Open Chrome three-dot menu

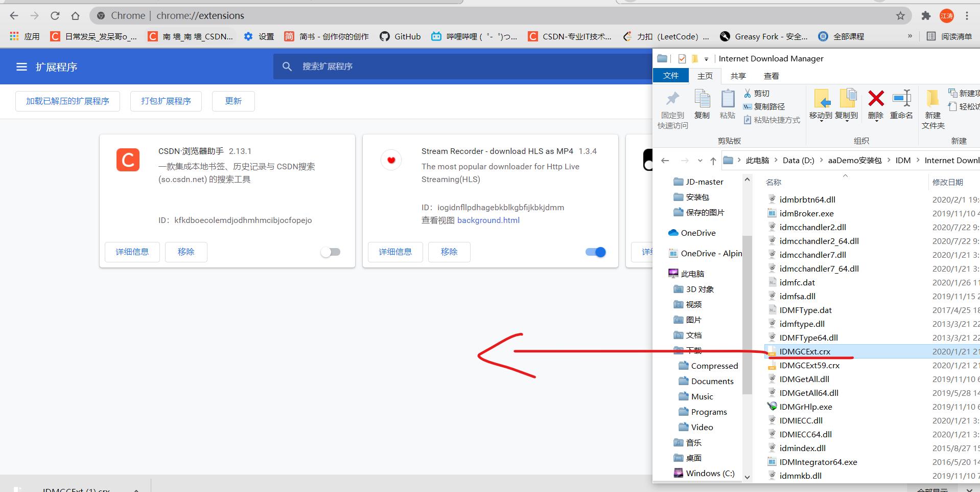tap(967, 16)
